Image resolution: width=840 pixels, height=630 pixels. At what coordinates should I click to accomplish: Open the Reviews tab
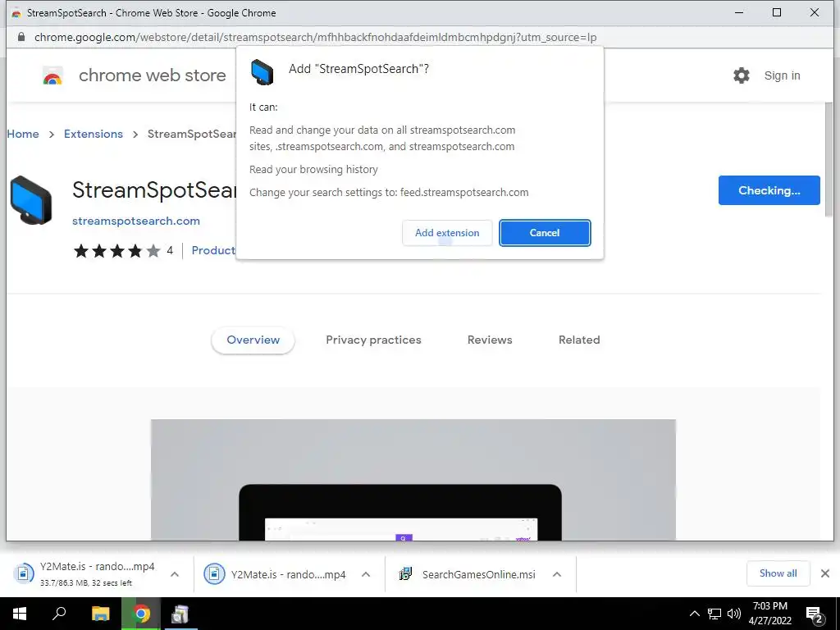490,340
